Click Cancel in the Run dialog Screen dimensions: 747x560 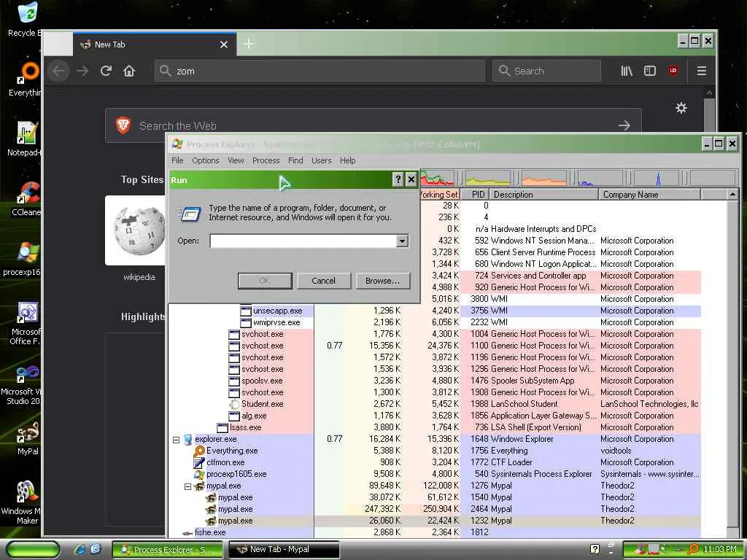[323, 281]
